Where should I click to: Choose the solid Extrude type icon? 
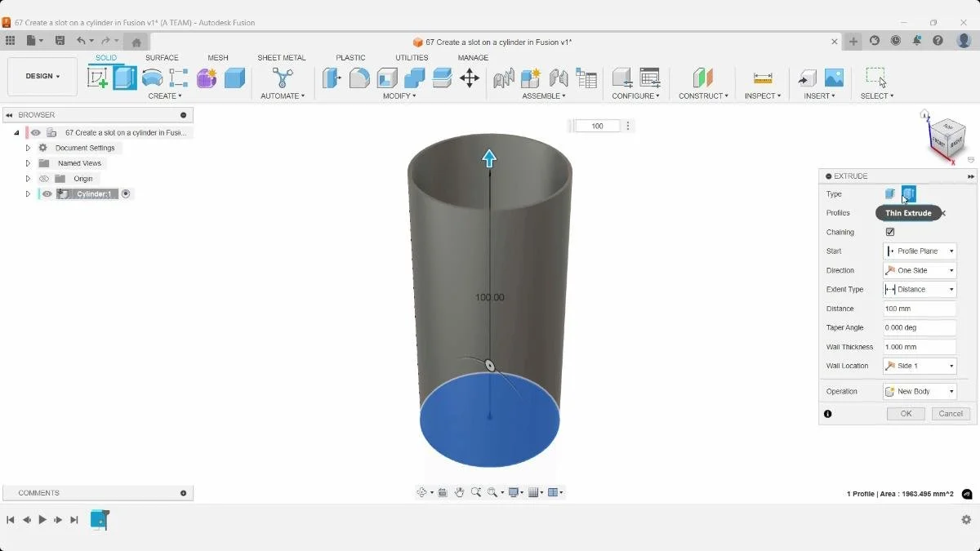890,194
